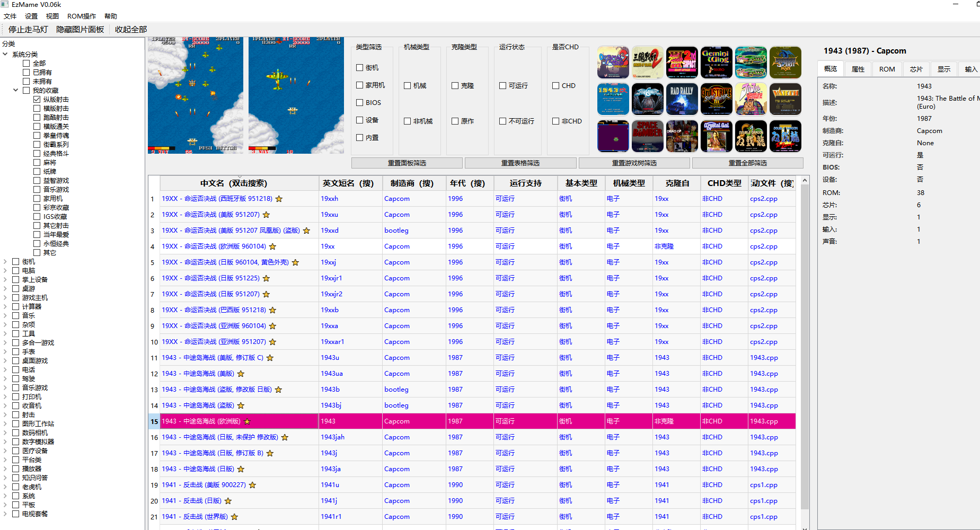
Task: Open the Oriental Legend 2 game thumbnail
Action: pos(613,63)
